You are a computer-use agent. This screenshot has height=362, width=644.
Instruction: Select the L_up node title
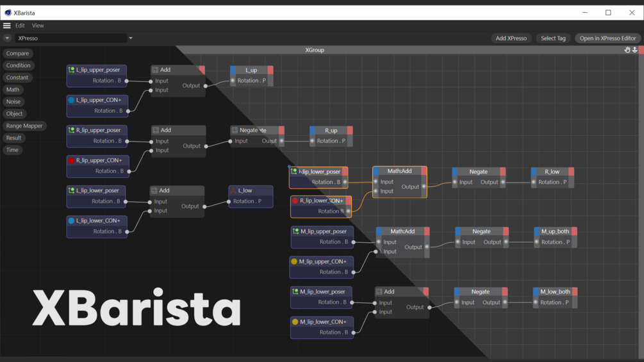251,70
